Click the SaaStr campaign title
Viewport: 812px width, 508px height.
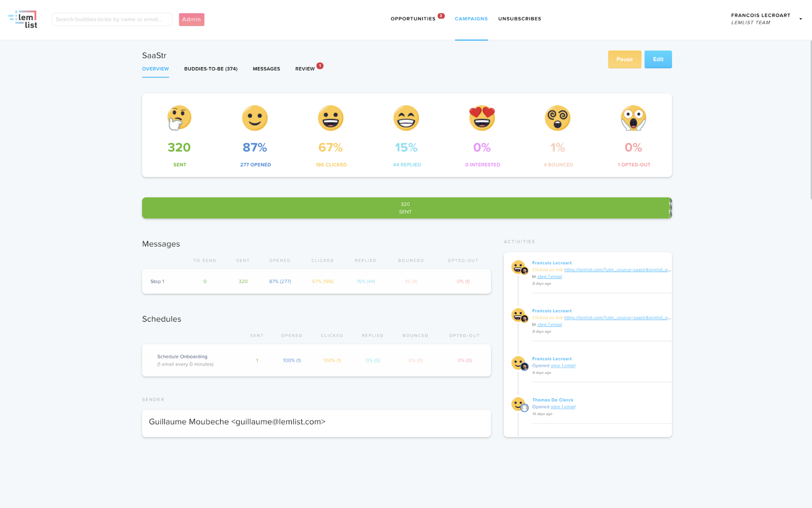tap(154, 55)
